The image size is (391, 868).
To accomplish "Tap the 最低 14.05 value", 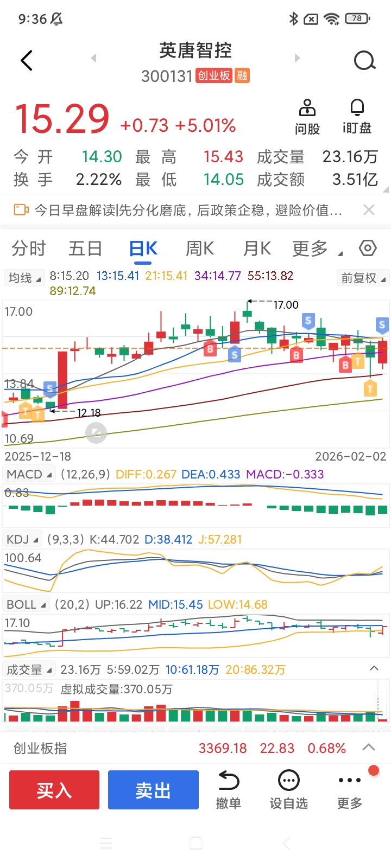I will (223, 179).
